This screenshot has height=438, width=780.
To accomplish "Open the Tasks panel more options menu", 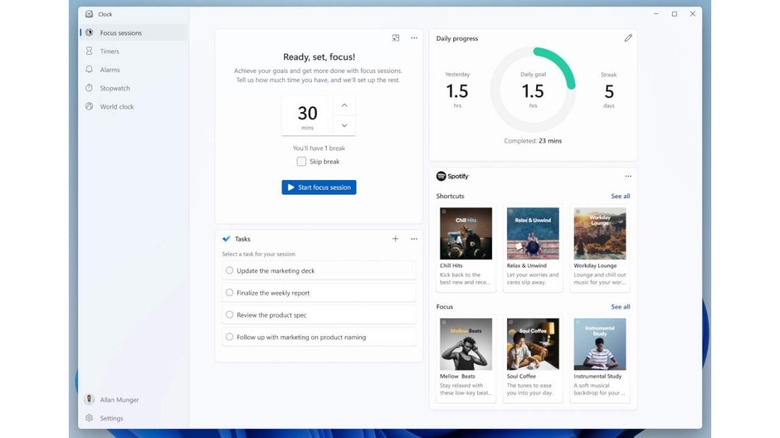I will (x=414, y=239).
